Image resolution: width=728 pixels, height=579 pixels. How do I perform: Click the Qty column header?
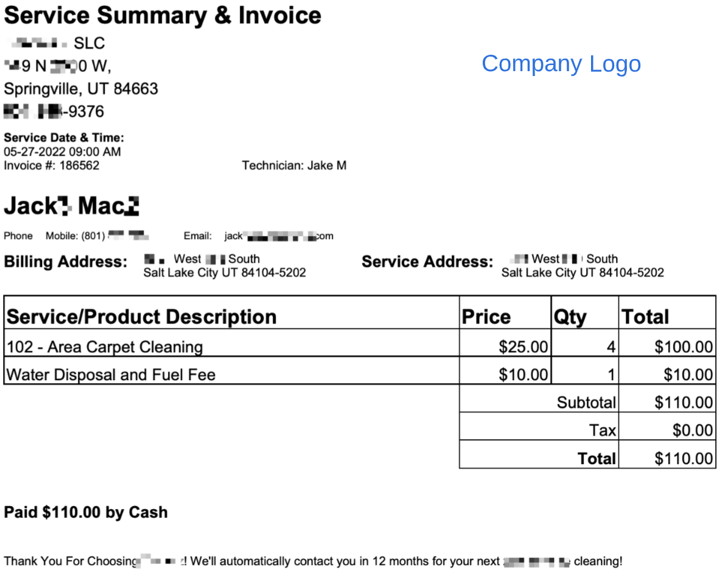pos(570,317)
